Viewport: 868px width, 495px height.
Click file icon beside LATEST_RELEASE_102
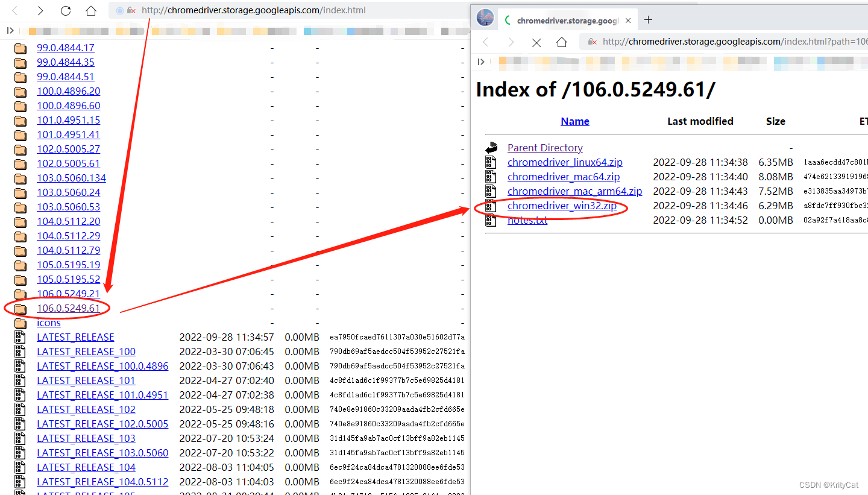[x=20, y=409]
